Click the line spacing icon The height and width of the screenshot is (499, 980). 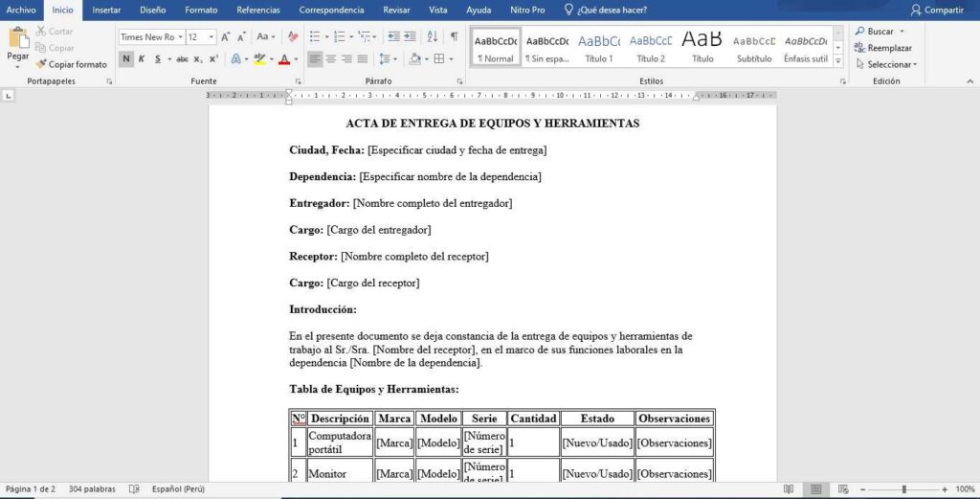[x=384, y=58]
